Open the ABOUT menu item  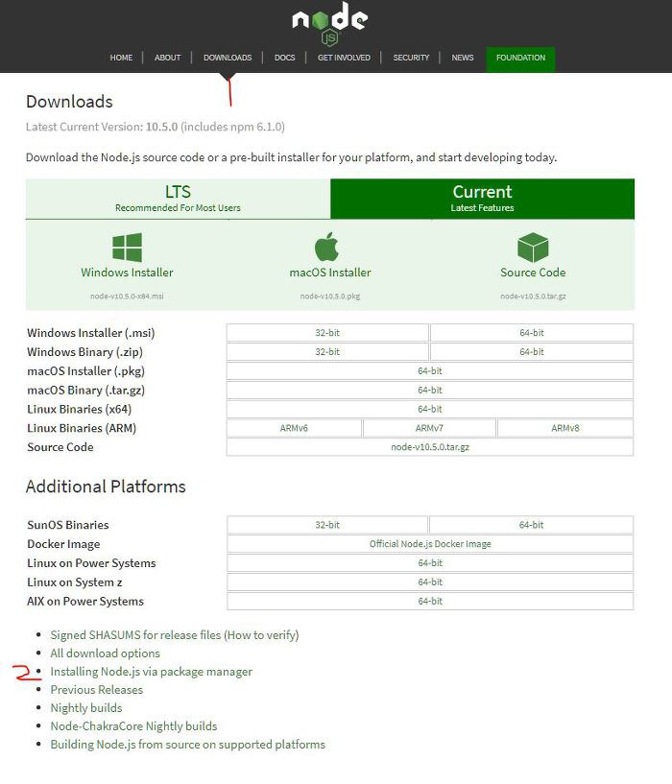167,58
